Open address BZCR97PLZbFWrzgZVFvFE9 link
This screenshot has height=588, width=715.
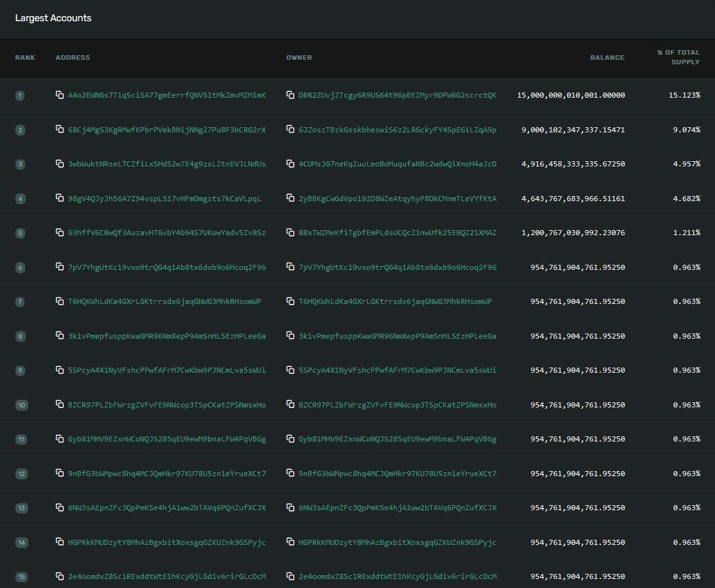[x=167, y=405]
